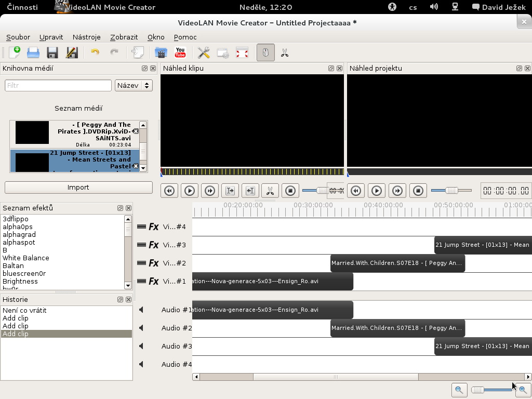
Task: Play the clip preview
Action: [190, 191]
